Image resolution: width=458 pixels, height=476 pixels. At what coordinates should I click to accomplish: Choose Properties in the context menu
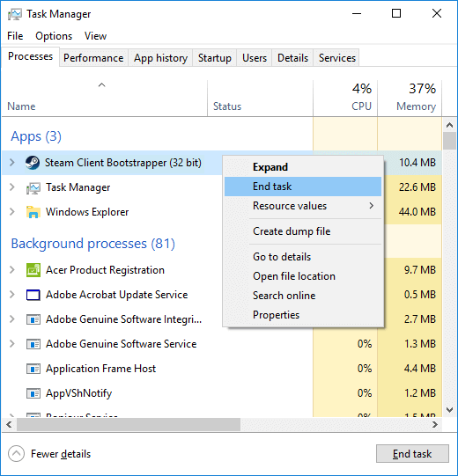[303, 315]
